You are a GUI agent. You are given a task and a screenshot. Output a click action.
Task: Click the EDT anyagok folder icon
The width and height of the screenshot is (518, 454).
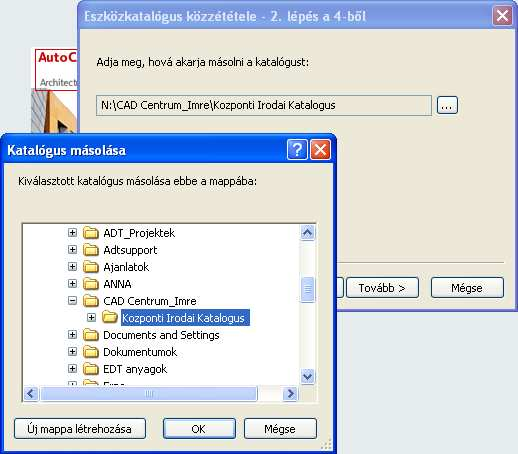coord(91,369)
